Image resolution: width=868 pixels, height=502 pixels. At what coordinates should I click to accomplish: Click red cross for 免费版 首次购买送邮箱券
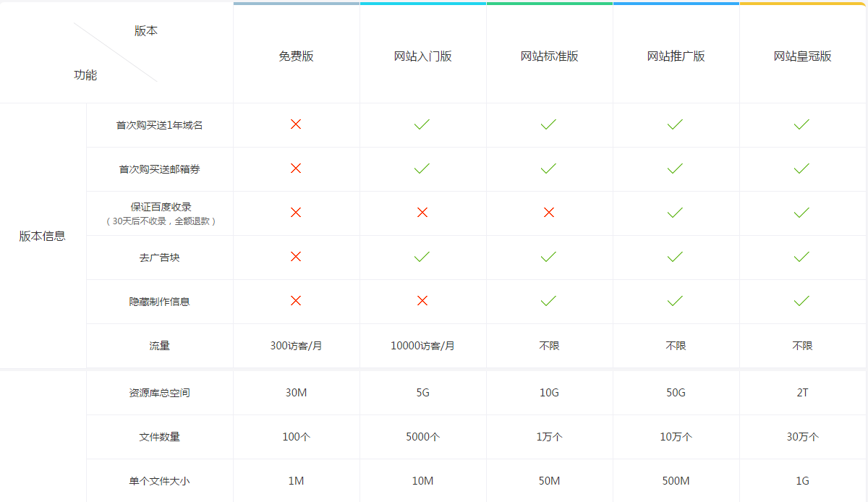click(296, 169)
